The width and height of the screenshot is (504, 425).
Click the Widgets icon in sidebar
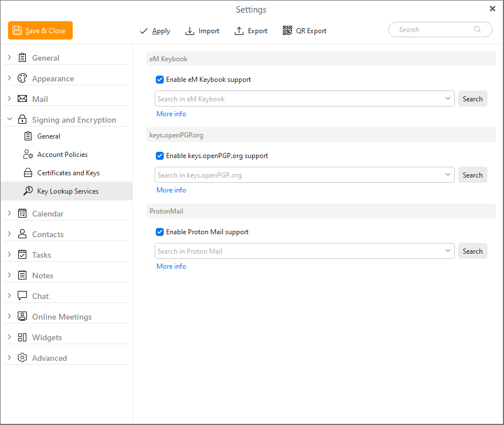[x=22, y=337]
